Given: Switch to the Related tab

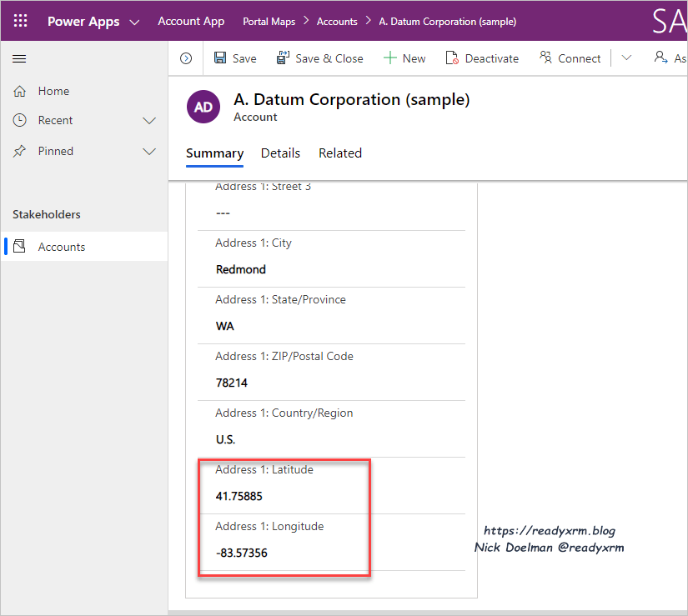Looking at the screenshot, I should coord(340,153).
